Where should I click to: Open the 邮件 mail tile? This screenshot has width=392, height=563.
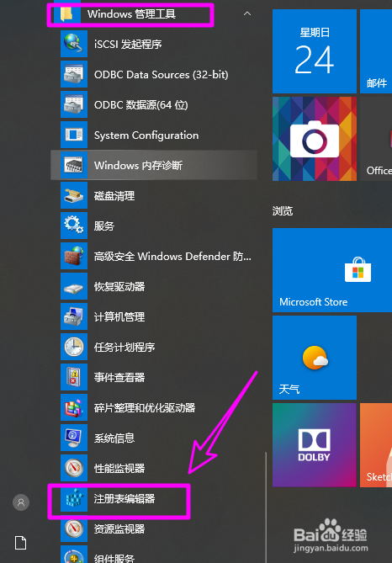[376, 51]
